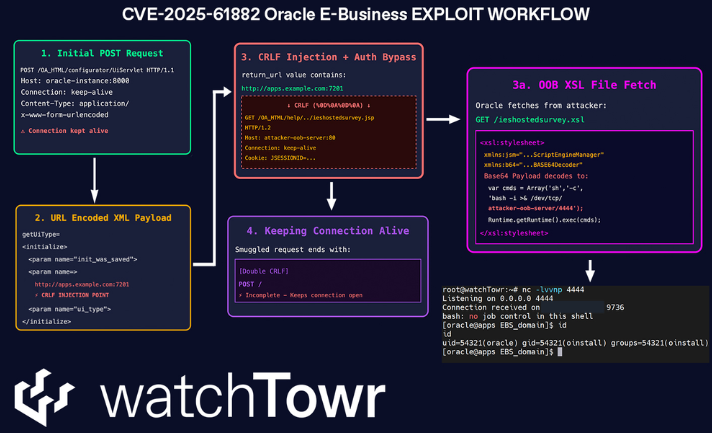Screen dimensions: 712x433
Task: Select "return_url value contains:" text
Action: [x=294, y=75]
